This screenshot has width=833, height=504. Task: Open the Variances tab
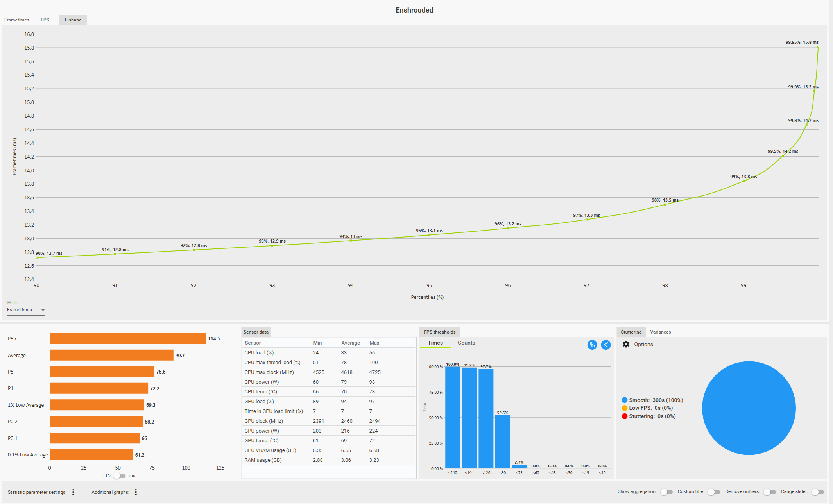click(x=660, y=332)
